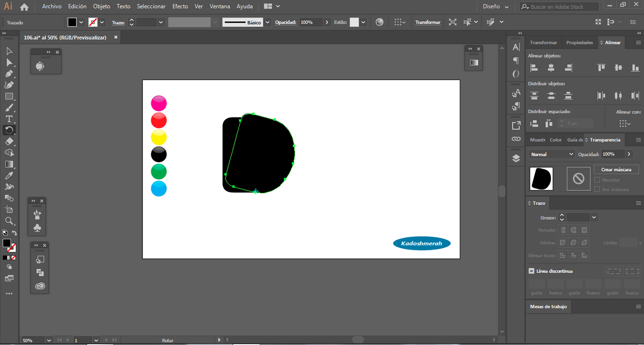The height and width of the screenshot is (345, 644).
Task: Enable the Línea discontinua checkbox
Action: 531,271
